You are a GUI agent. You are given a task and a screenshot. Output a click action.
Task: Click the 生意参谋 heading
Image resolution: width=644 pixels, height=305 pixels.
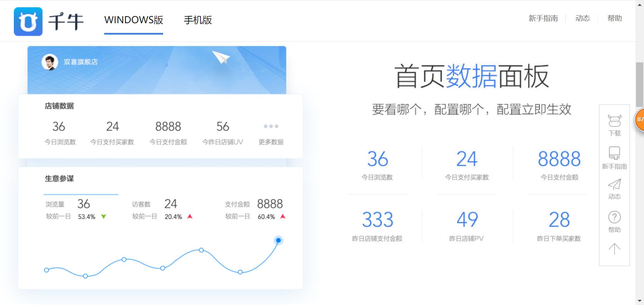(x=59, y=179)
